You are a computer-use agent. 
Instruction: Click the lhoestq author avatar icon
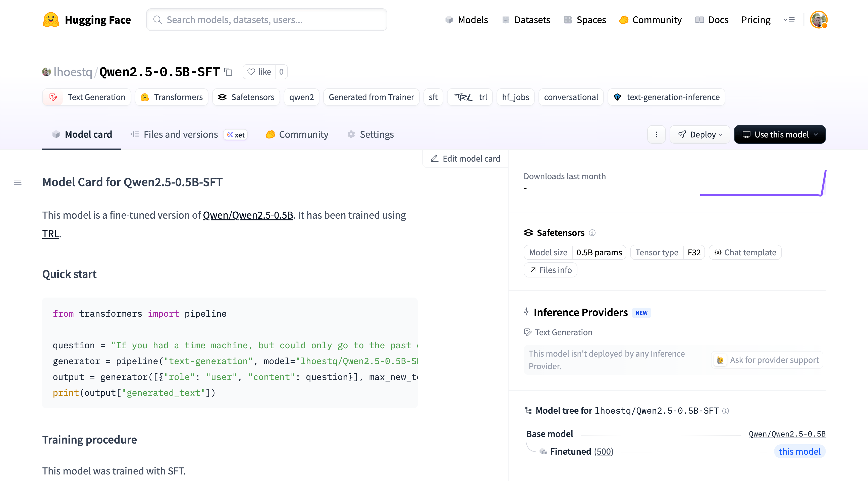[46, 72]
